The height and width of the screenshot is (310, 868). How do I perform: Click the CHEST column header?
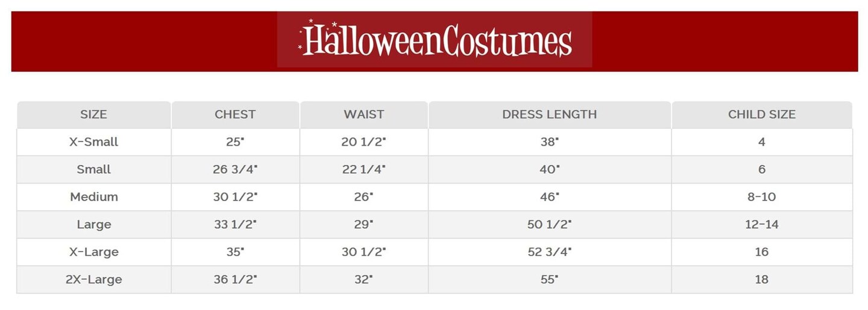[235, 114]
